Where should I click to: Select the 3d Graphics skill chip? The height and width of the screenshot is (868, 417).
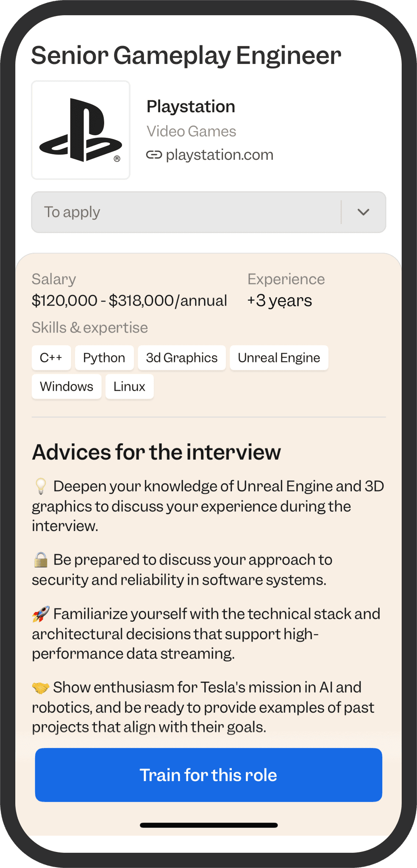click(x=181, y=357)
